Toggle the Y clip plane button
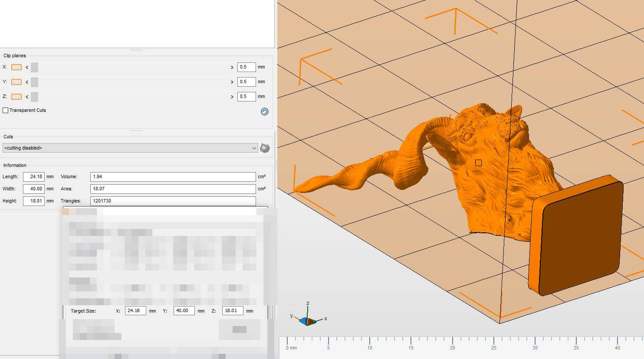Viewport: 644px width, 359px height. point(16,82)
